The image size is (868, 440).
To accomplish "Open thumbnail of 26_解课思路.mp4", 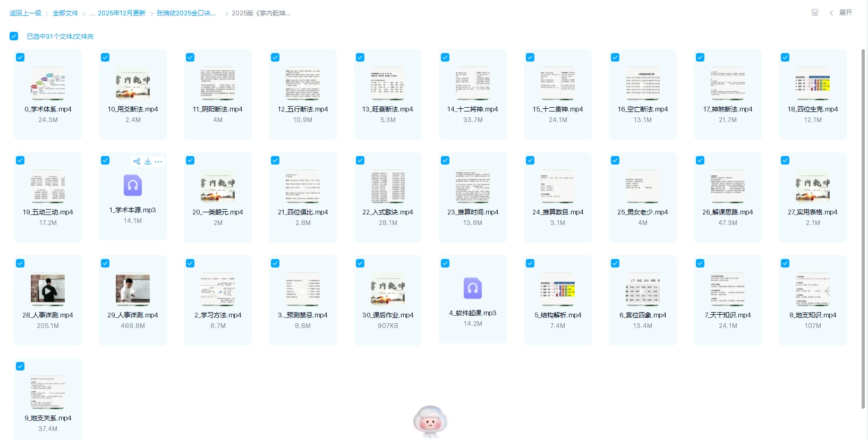I will pos(728,186).
